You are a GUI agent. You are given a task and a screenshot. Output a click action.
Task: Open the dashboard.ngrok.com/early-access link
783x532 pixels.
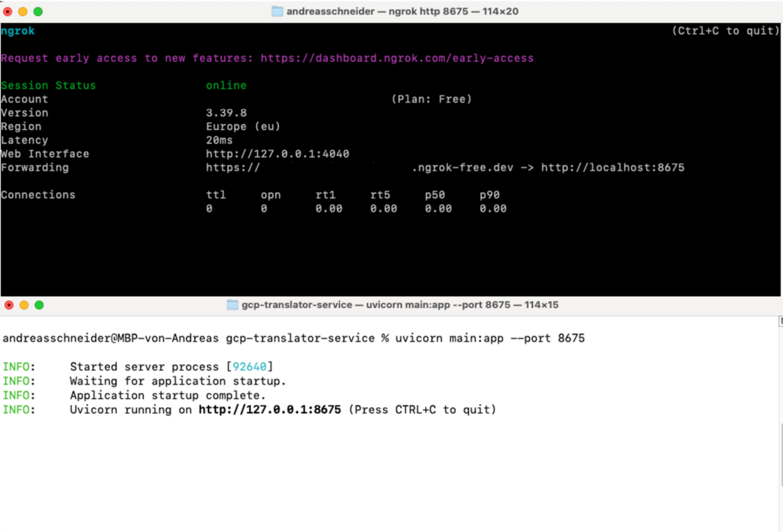click(x=397, y=58)
